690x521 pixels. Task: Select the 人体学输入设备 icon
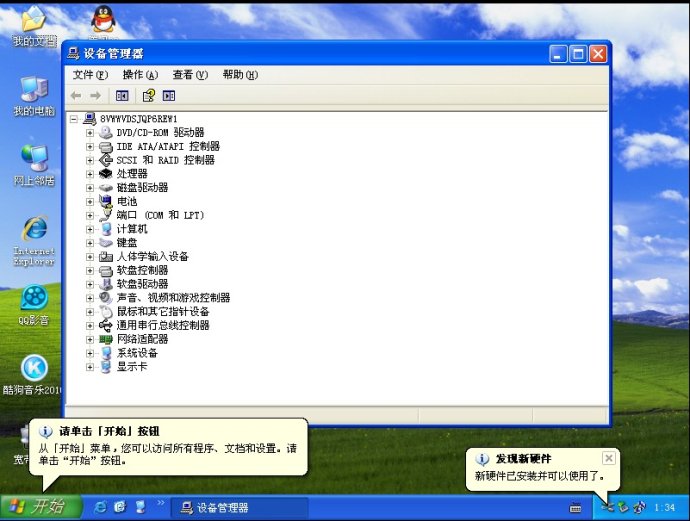click(106, 256)
